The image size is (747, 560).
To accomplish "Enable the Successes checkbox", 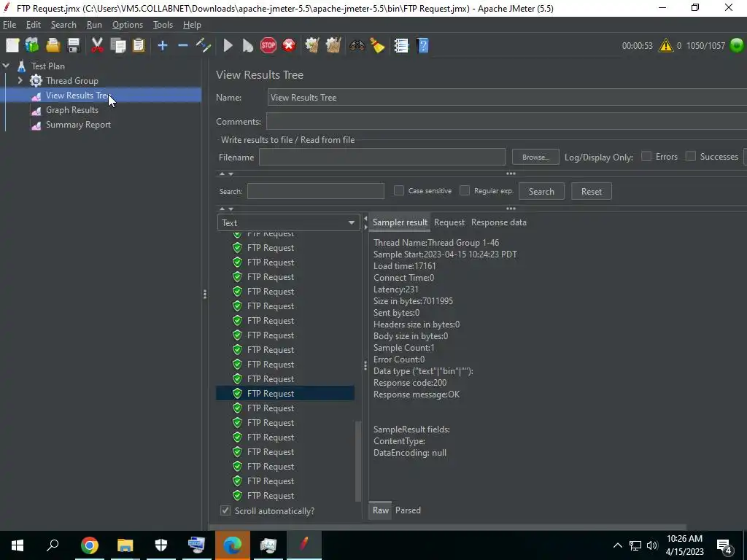I will click(690, 156).
